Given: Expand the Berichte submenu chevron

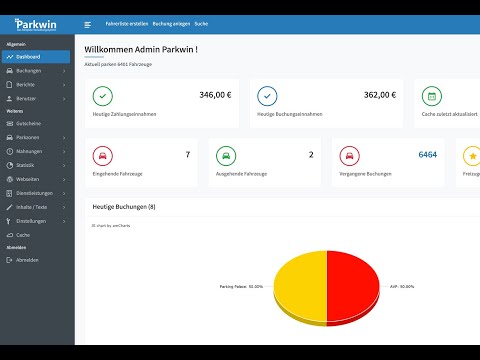Looking at the screenshot, I should click(64, 85).
